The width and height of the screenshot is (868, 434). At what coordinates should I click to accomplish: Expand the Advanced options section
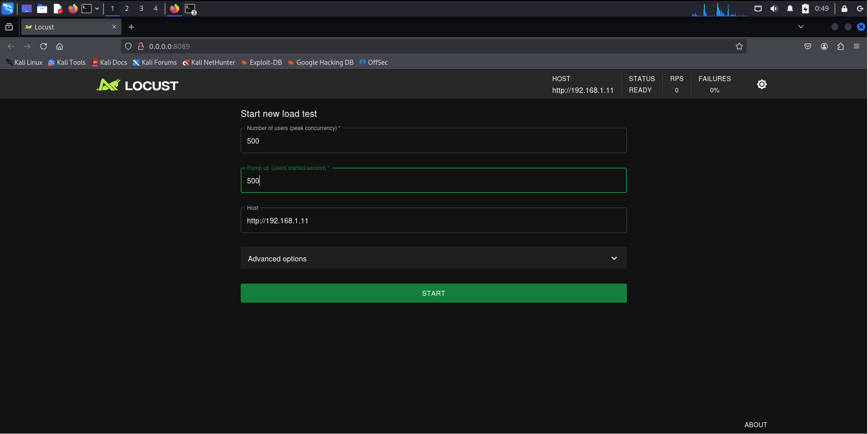point(434,258)
